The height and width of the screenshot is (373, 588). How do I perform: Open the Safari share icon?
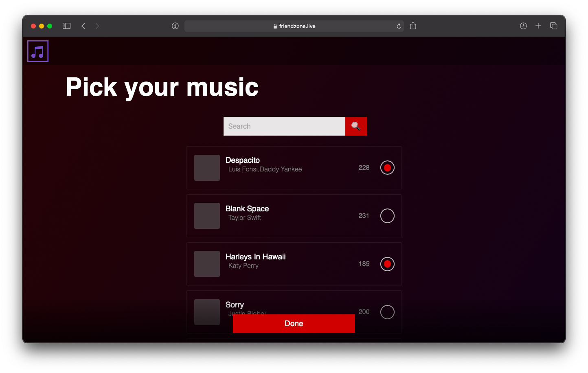click(413, 26)
